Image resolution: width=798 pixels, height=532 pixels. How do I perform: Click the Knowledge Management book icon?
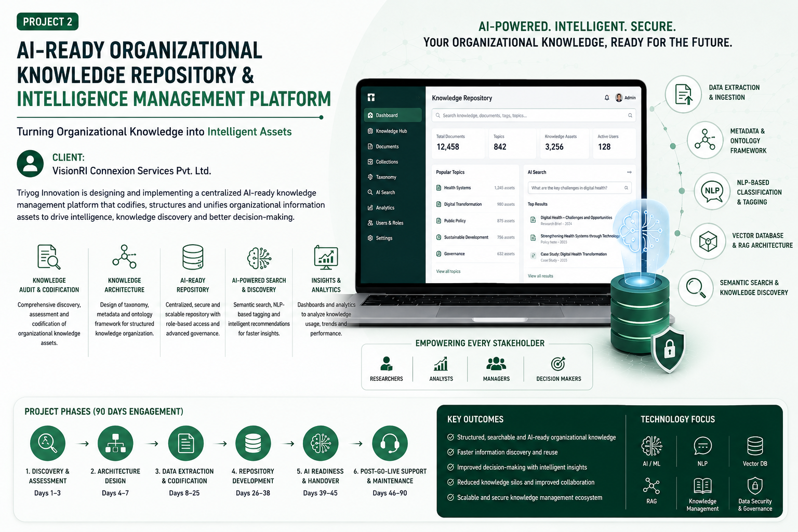pyautogui.click(x=702, y=486)
